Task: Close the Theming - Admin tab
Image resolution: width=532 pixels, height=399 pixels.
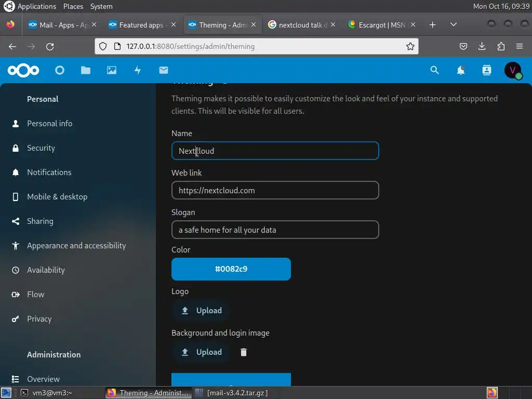Action: (254, 25)
